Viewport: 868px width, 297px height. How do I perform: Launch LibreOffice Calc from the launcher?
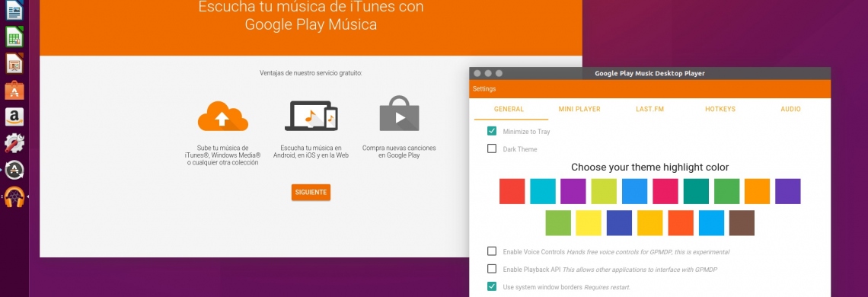(x=14, y=37)
